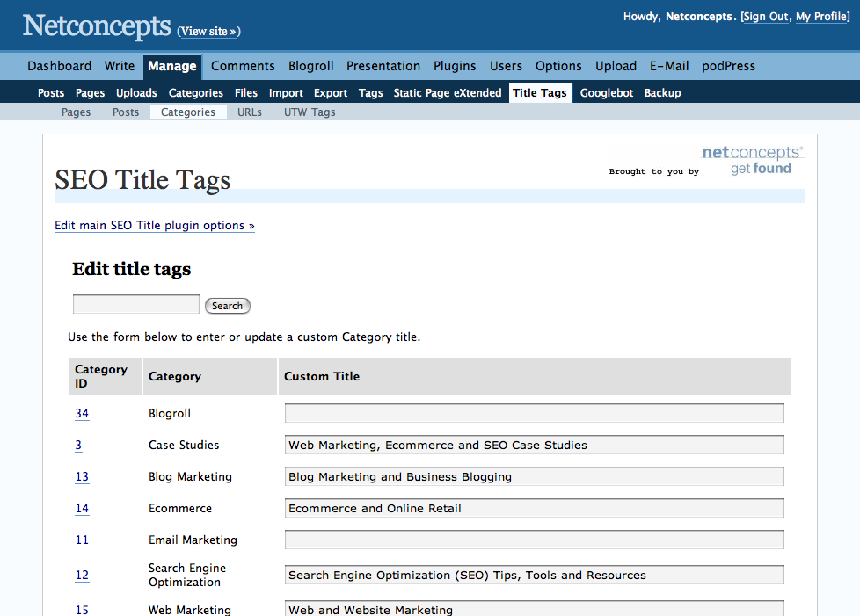
Task: Switch to Pages title tags tab
Action: click(77, 112)
